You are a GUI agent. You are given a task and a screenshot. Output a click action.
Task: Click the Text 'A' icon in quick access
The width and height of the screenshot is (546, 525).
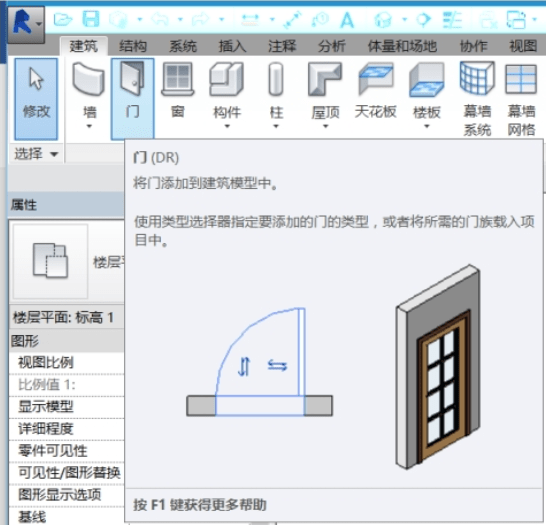click(x=347, y=19)
